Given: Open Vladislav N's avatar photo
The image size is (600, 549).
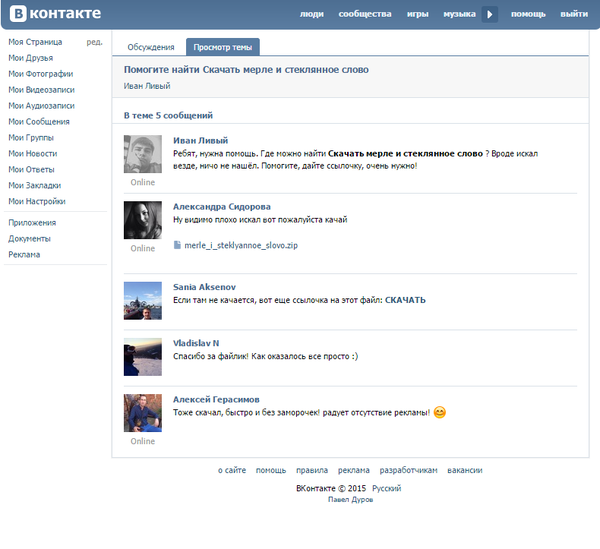Looking at the screenshot, I should (142, 356).
